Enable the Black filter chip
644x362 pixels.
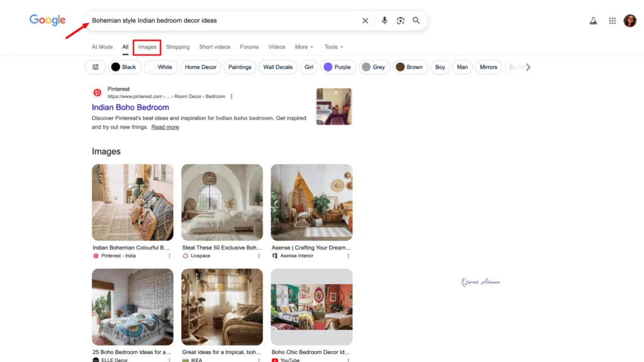pos(124,67)
